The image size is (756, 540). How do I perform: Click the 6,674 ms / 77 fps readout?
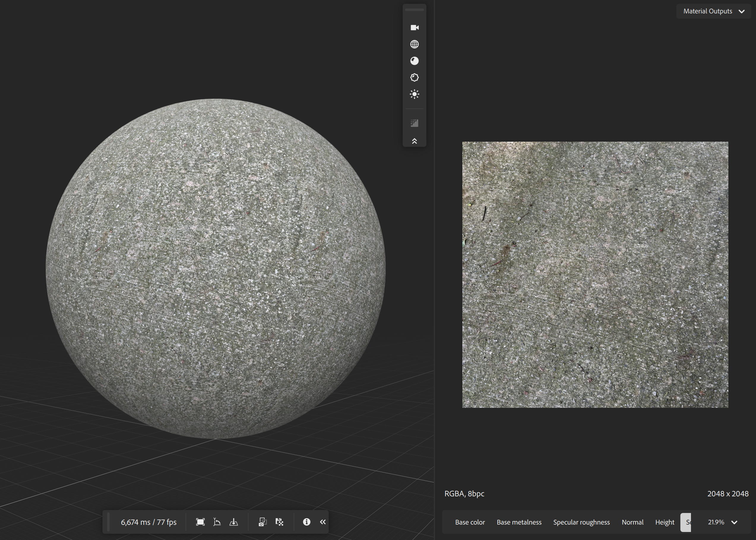pos(148,522)
